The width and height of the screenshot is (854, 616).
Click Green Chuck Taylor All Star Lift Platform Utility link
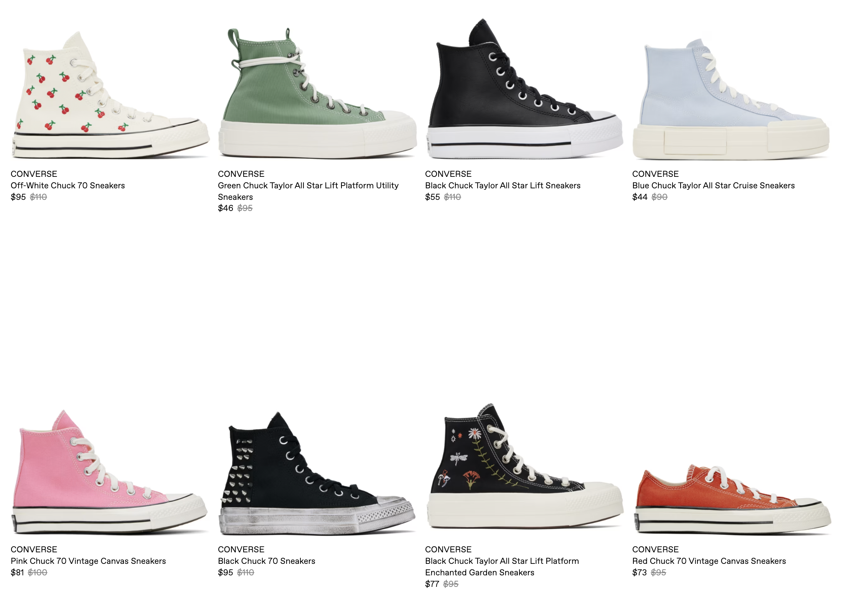[308, 191]
